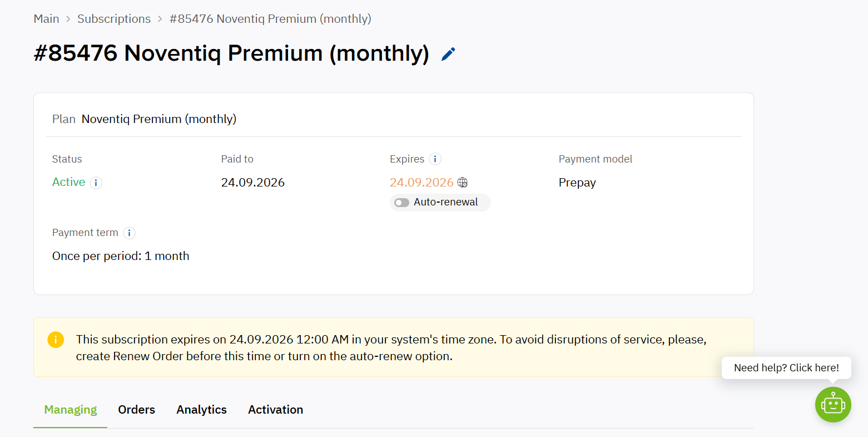Image resolution: width=868 pixels, height=437 pixels.
Task: Click the plan name Noventiq Premium (monthly) in the card
Action: (x=159, y=119)
